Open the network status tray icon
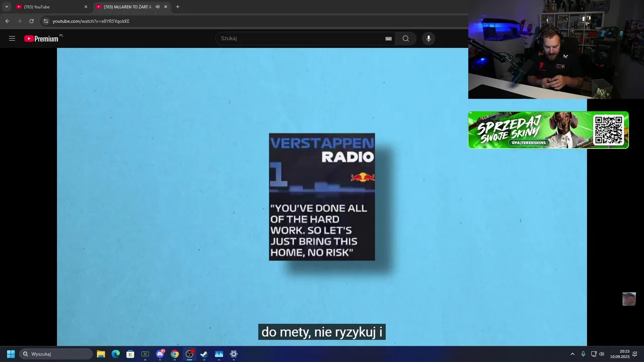The image size is (644, 362). pos(594,354)
